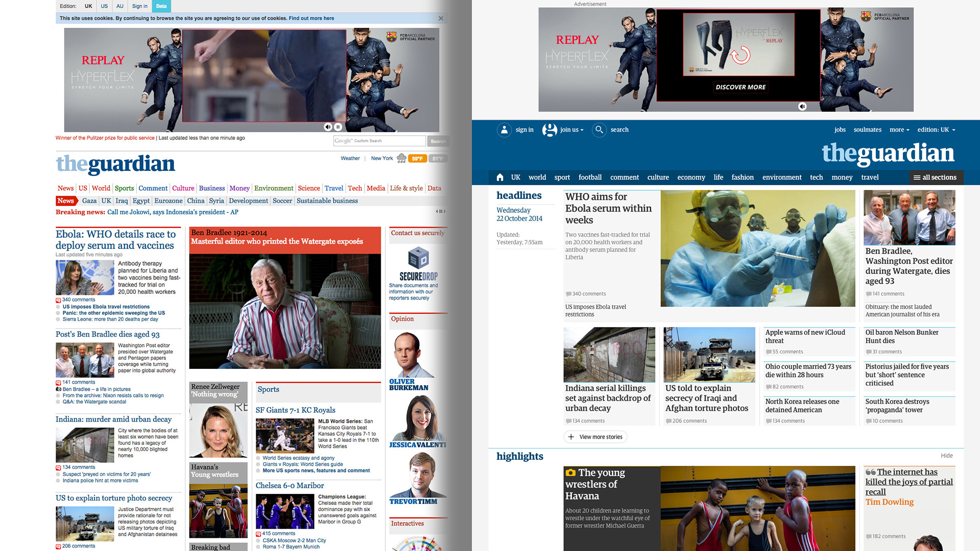Click the weather icon beside New York
The width and height of the screenshot is (980, 551).
click(403, 158)
